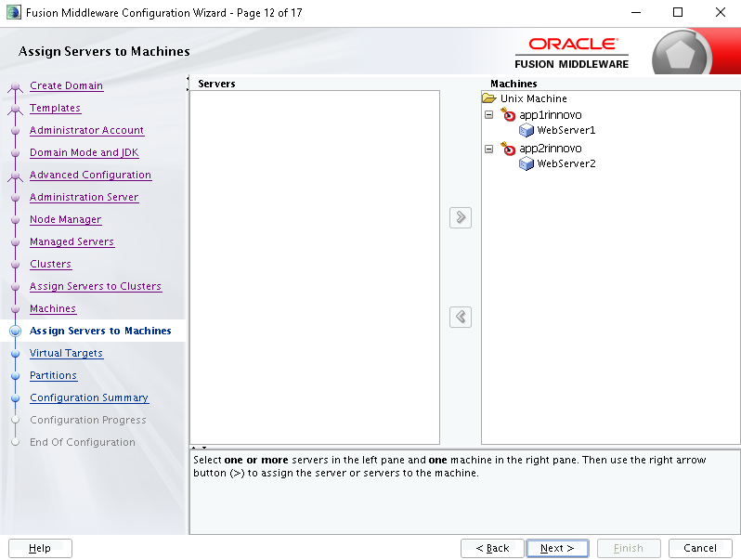Click the Virtual Targets step bullet
Screen dimensions: 741x560
(x=15, y=354)
